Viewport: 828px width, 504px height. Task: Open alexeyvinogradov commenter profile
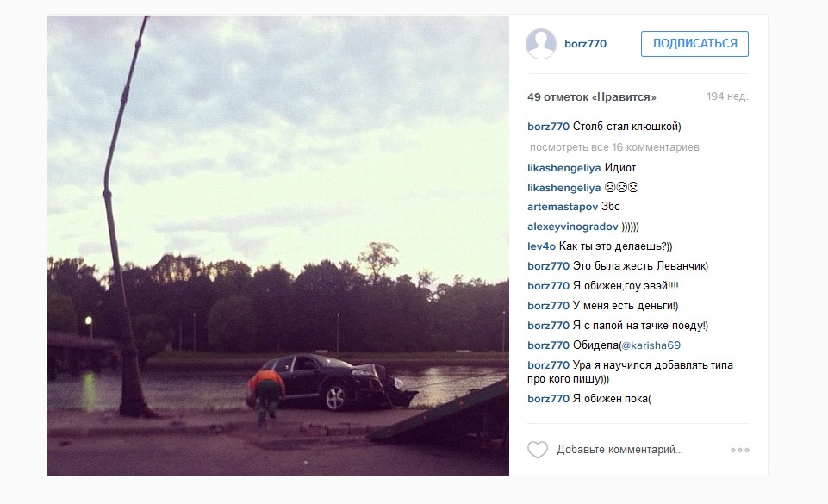(x=572, y=227)
